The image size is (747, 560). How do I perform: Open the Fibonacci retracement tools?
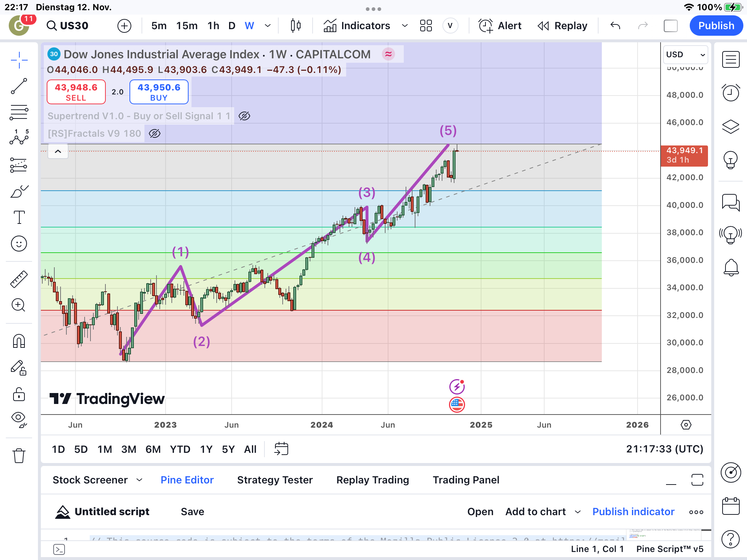[19, 113]
